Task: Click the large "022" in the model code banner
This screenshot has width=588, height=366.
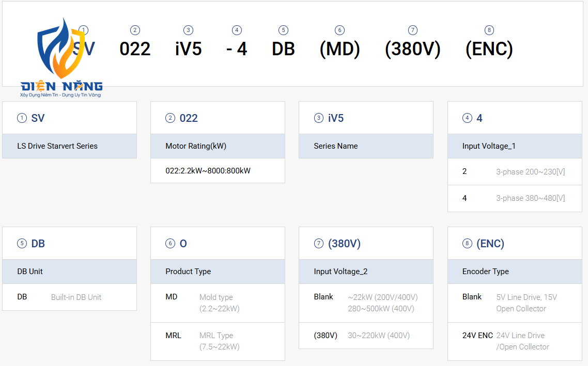Action: [x=135, y=49]
